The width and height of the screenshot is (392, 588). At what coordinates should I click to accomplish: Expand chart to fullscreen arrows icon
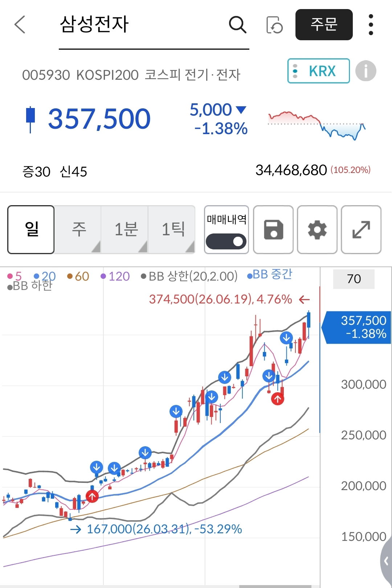click(x=361, y=229)
